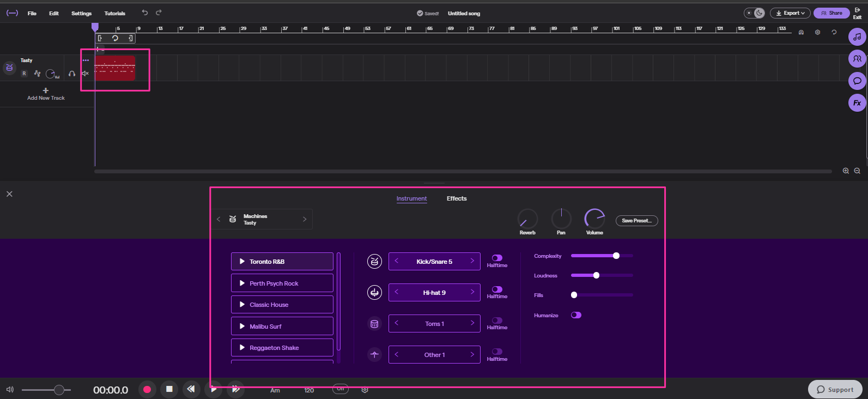Click the toms drum icon
This screenshot has height=399, width=868.
374,324
